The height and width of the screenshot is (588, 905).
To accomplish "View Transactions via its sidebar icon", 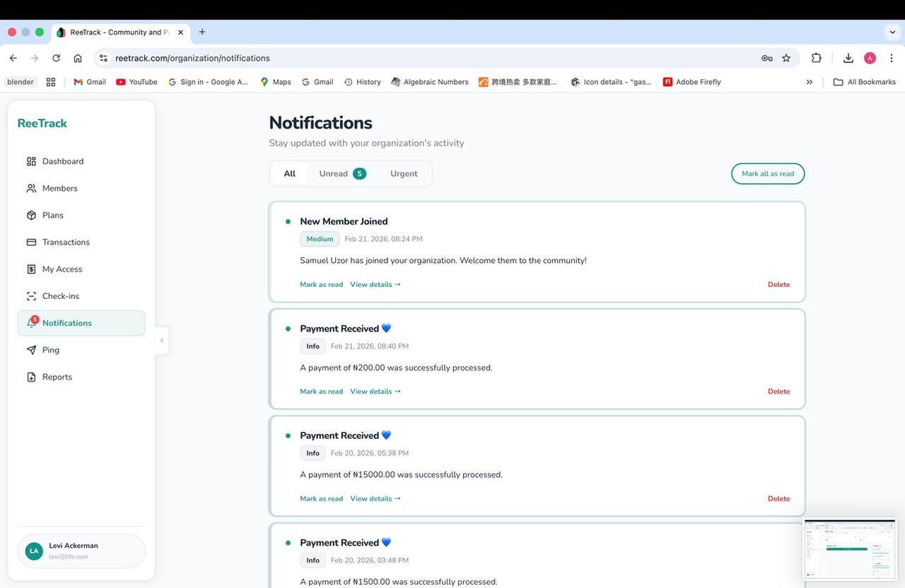I will (30, 242).
